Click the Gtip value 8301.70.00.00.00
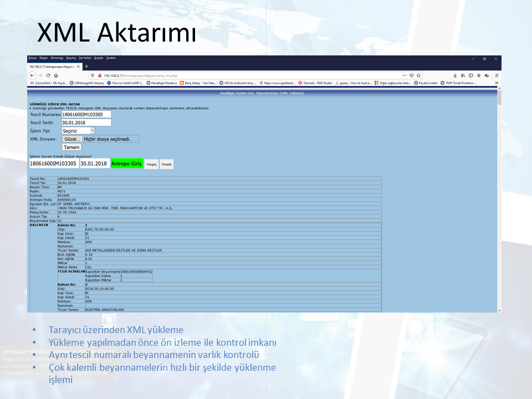 pos(99,229)
